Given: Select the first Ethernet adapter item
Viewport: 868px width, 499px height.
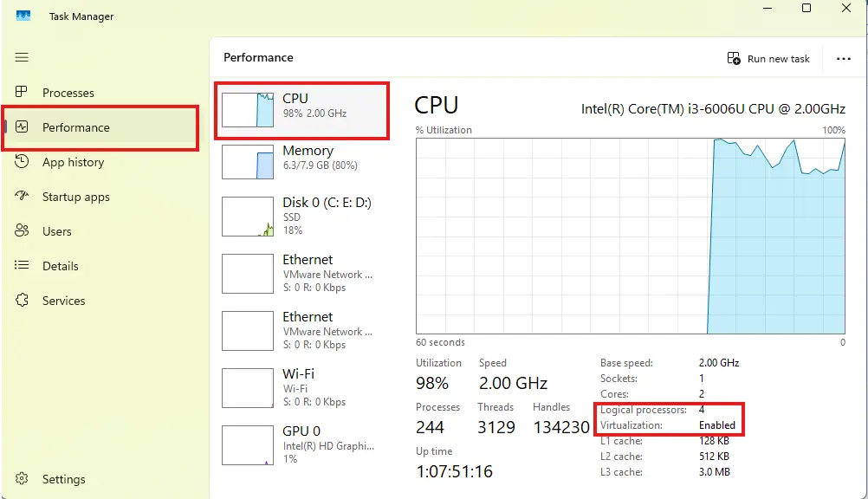Looking at the screenshot, I should point(301,273).
